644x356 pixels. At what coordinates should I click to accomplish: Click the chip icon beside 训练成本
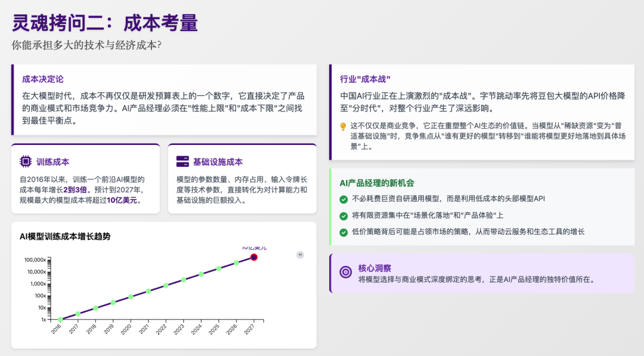pos(26,162)
